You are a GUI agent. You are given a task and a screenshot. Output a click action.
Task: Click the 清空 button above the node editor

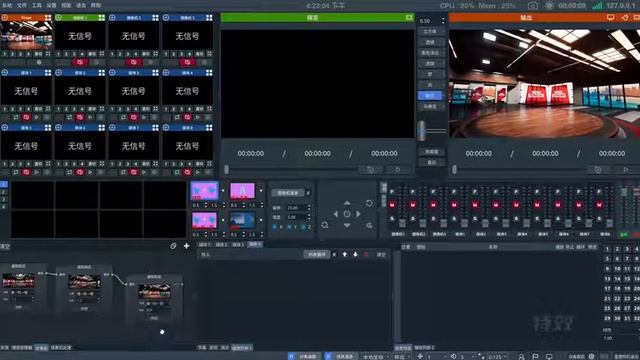tap(5, 246)
